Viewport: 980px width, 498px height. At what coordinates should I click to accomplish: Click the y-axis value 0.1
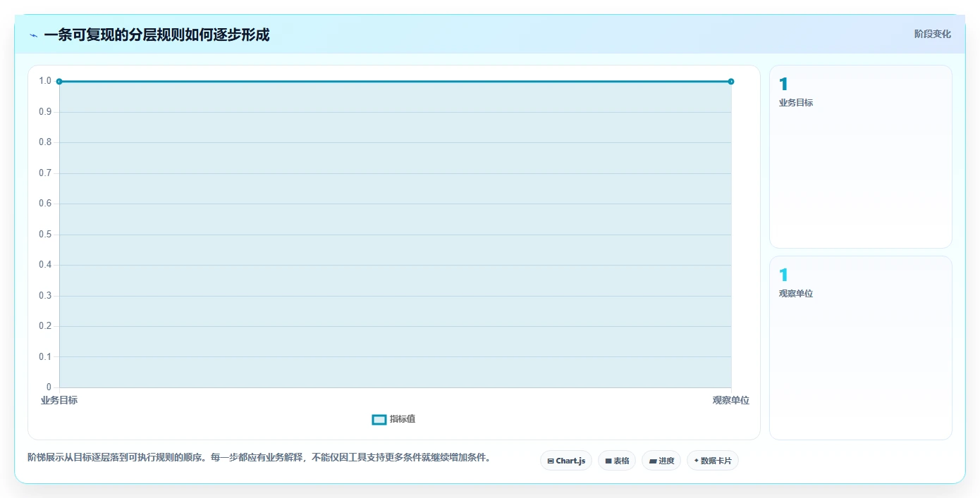click(x=45, y=357)
